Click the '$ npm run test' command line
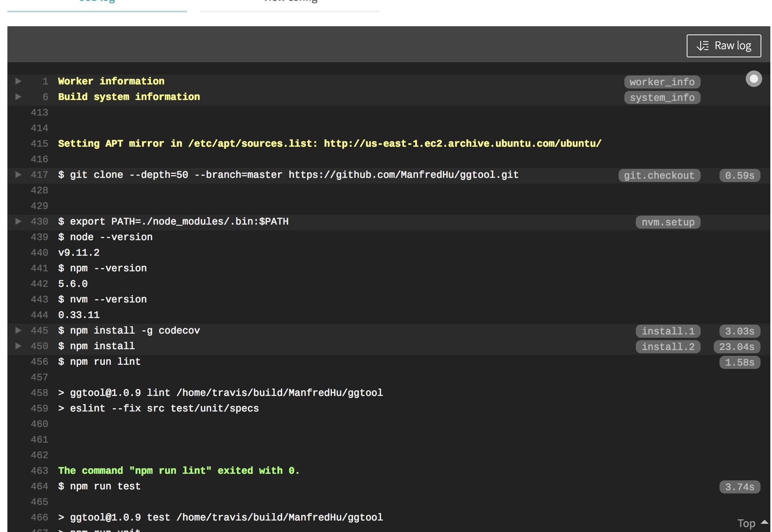 pyautogui.click(x=99, y=486)
